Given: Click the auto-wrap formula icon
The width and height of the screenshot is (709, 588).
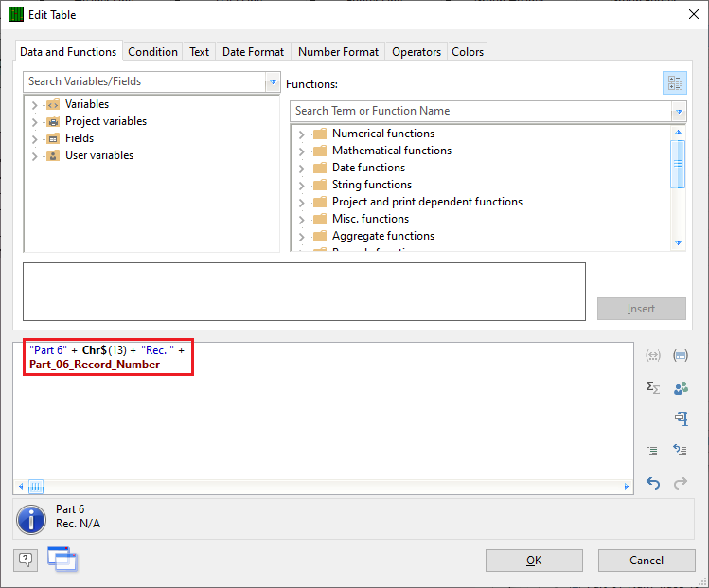Looking at the screenshot, I should 680,450.
